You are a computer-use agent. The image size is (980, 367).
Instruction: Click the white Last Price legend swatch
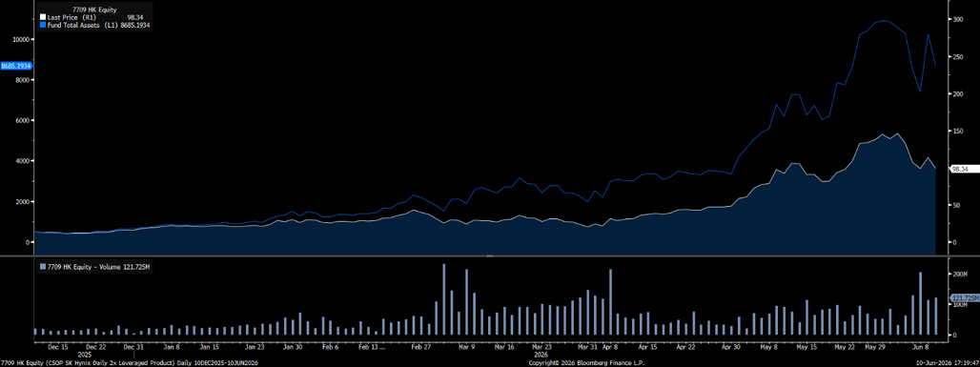(43, 18)
